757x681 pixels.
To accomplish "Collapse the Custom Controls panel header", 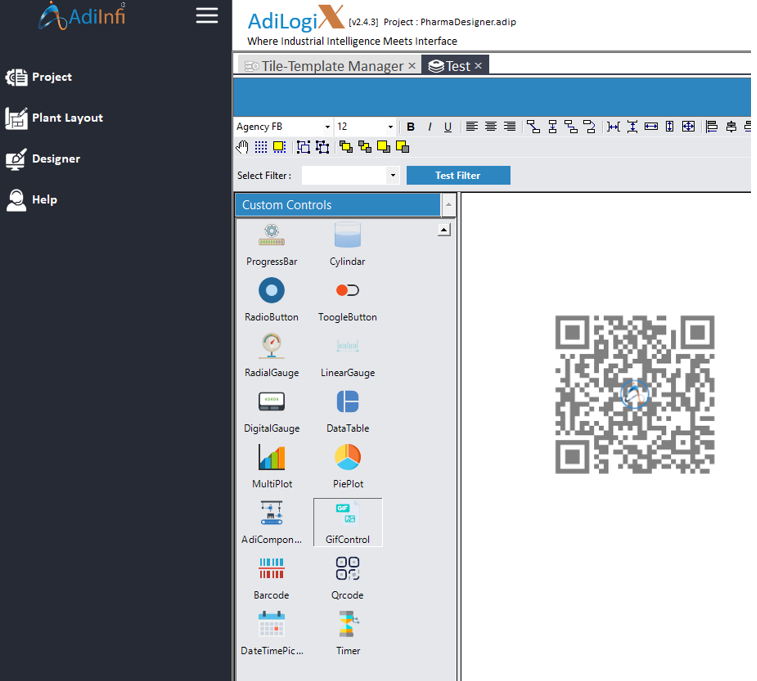I will (x=338, y=205).
